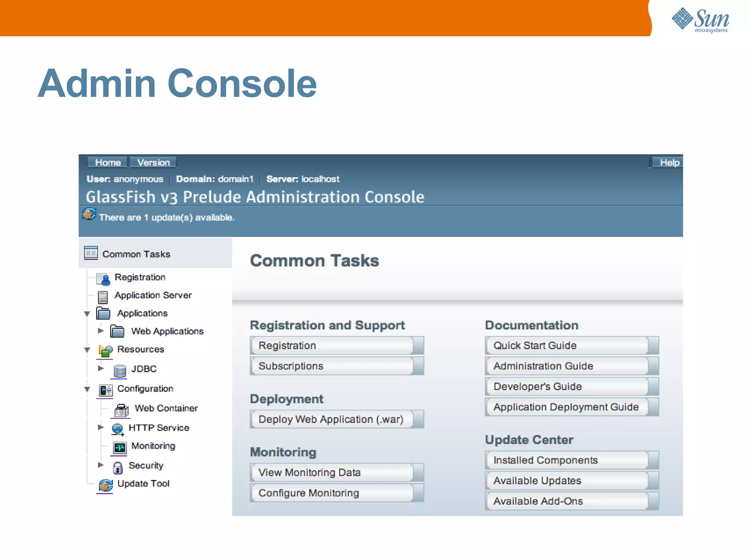The image size is (747, 560).
Task: Open the Version tab
Action: coord(153,163)
